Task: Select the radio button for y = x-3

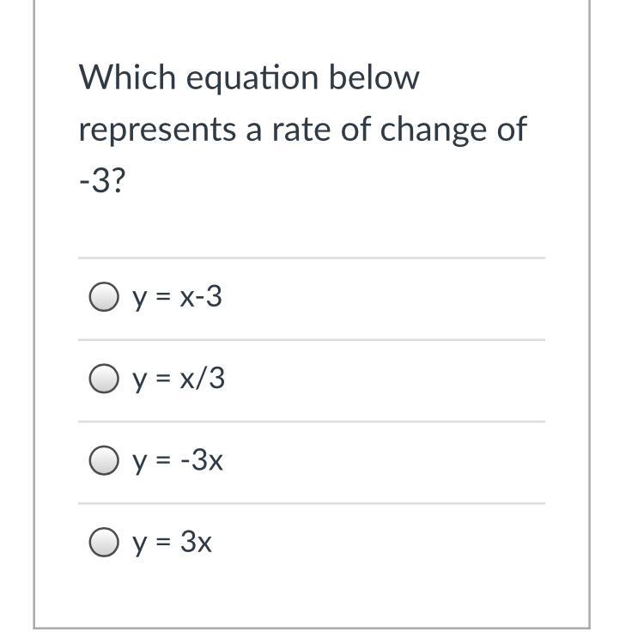Action: 103,298
